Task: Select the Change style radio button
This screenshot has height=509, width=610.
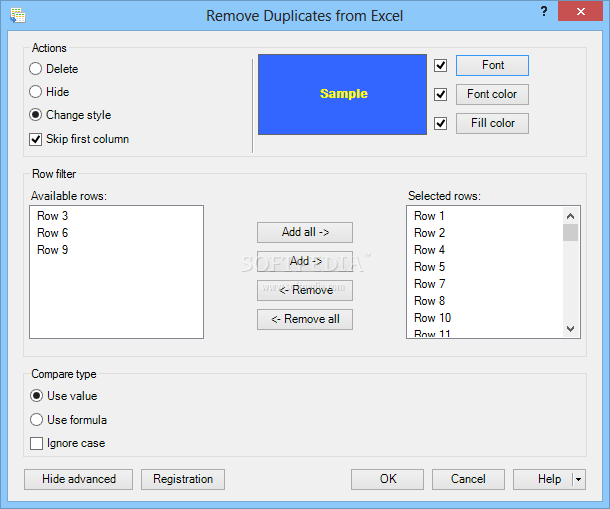Action: 35,114
